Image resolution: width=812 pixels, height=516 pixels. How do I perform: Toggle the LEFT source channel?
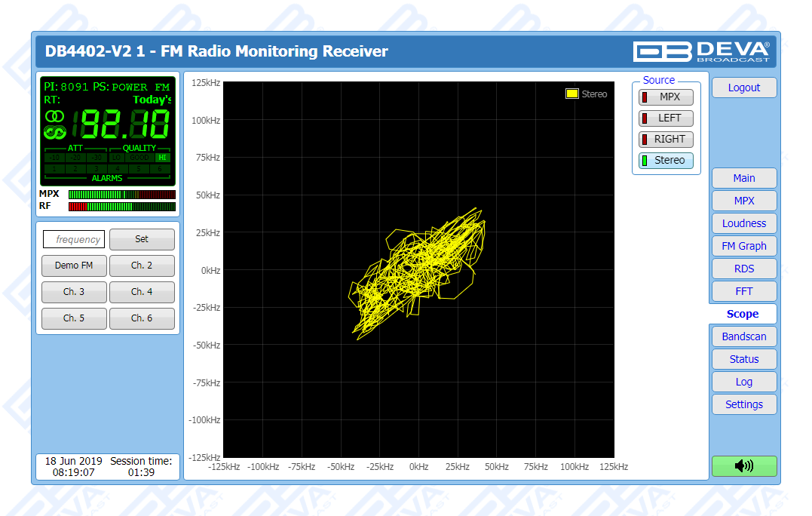point(666,118)
